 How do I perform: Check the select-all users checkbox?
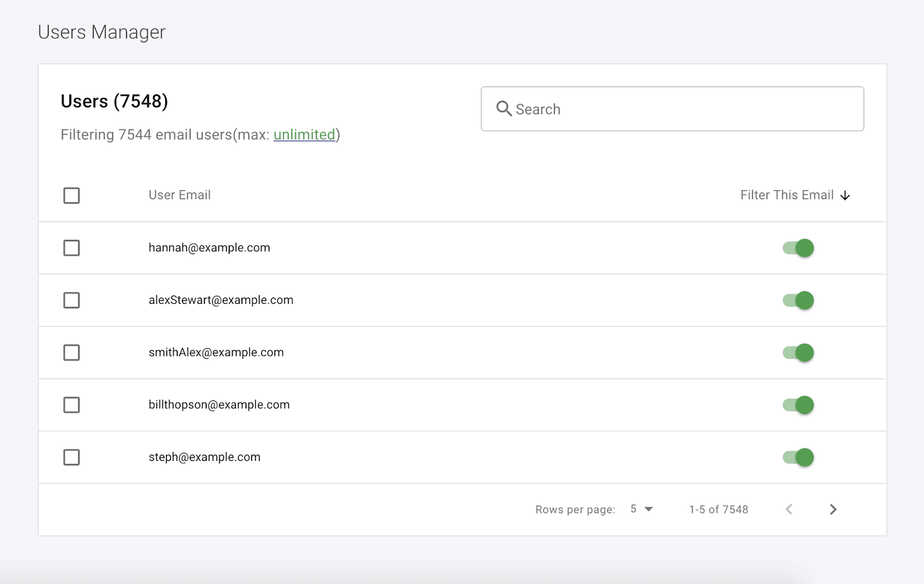72,195
